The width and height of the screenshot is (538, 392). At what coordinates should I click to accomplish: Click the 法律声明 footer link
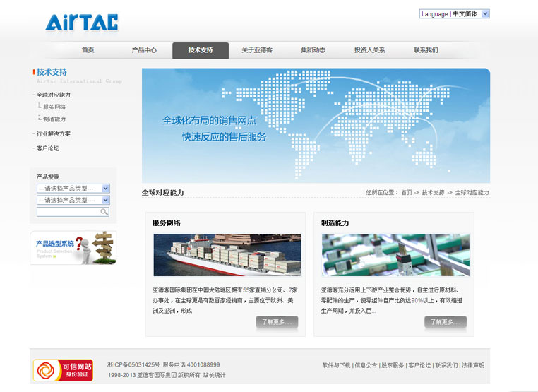pos(472,365)
